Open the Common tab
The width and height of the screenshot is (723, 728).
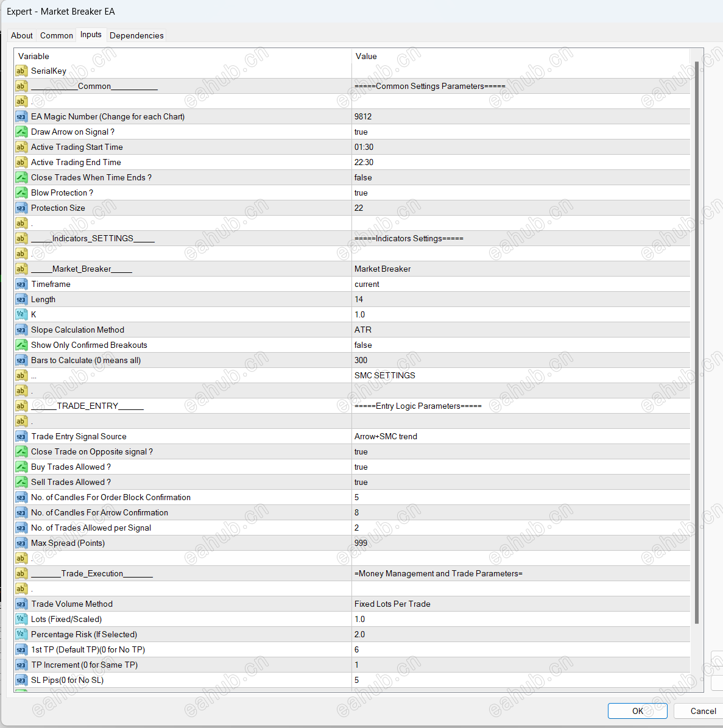coord(56,35)
